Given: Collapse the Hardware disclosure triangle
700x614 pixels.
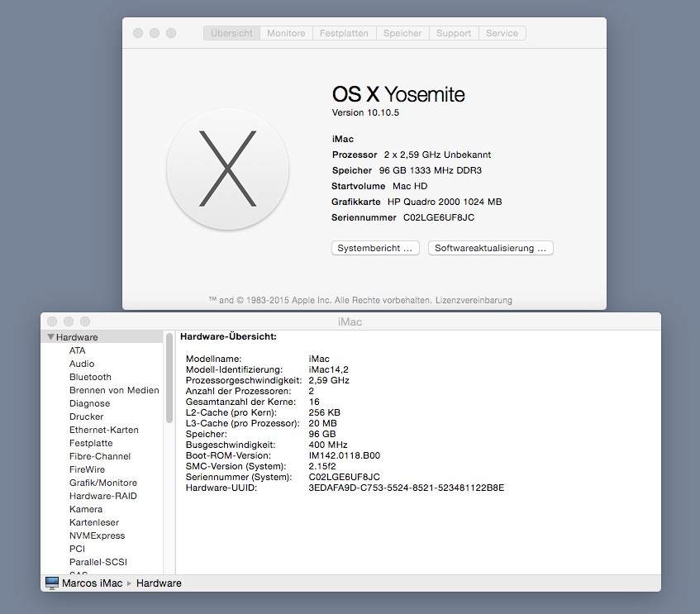Looking at the screenshot, I should pyautogui.click(x=51, y=337).
